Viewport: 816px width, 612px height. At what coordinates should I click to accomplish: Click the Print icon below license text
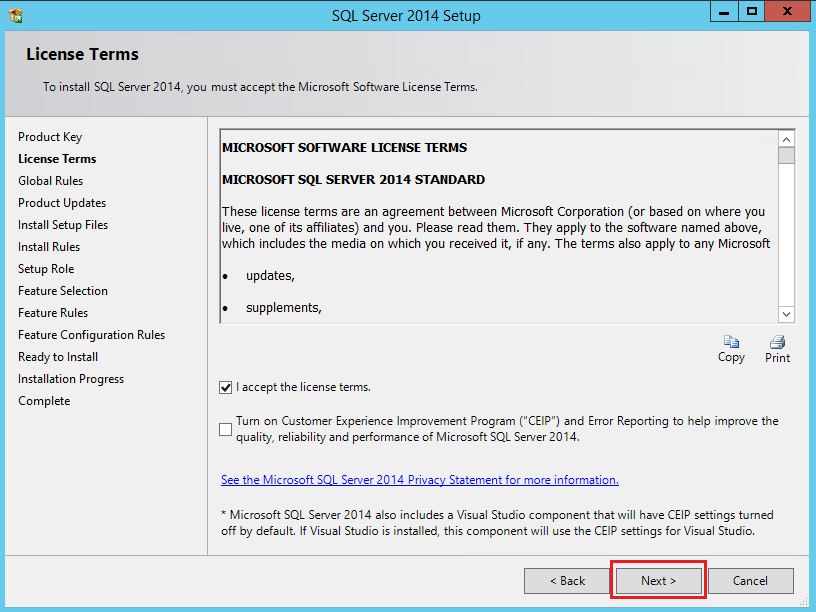(x=777, y=342)
